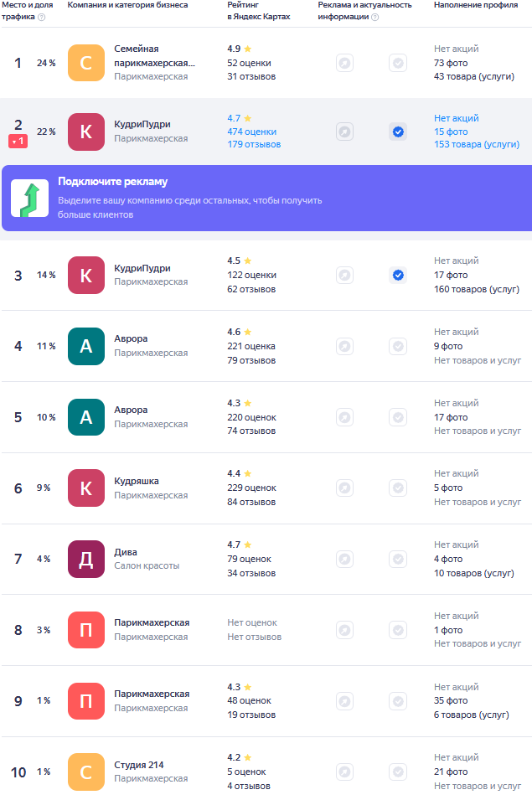Click '52 оценки' in the first row
Image resolution: width=532 pixels, height=800 pixels.
point(250,64)
